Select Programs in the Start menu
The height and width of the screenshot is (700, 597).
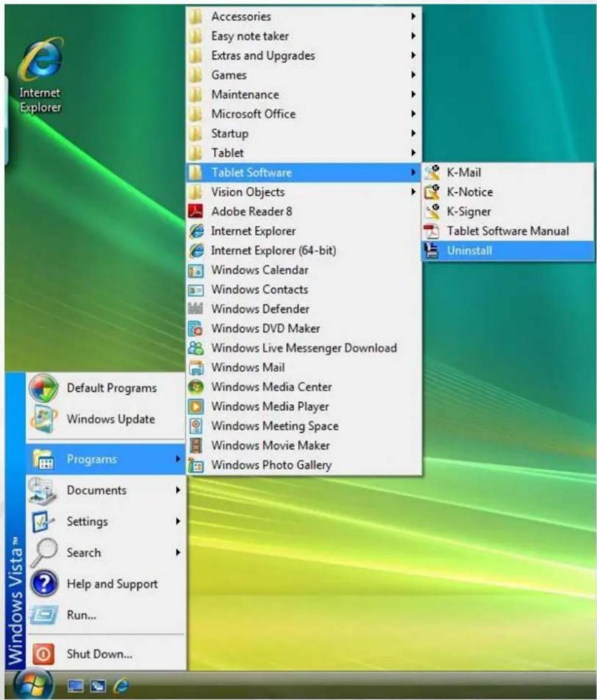(105, 459)
